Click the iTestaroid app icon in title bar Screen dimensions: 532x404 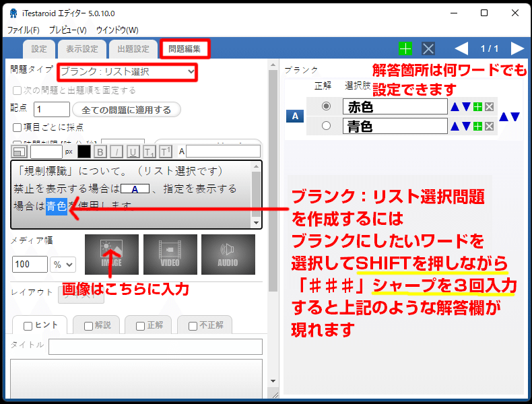click(x=13, y=13)
